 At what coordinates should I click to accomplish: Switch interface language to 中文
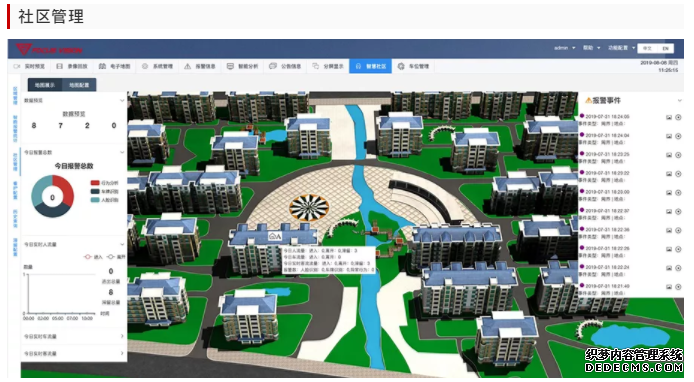pyautogui.click(x=647, y=48)
